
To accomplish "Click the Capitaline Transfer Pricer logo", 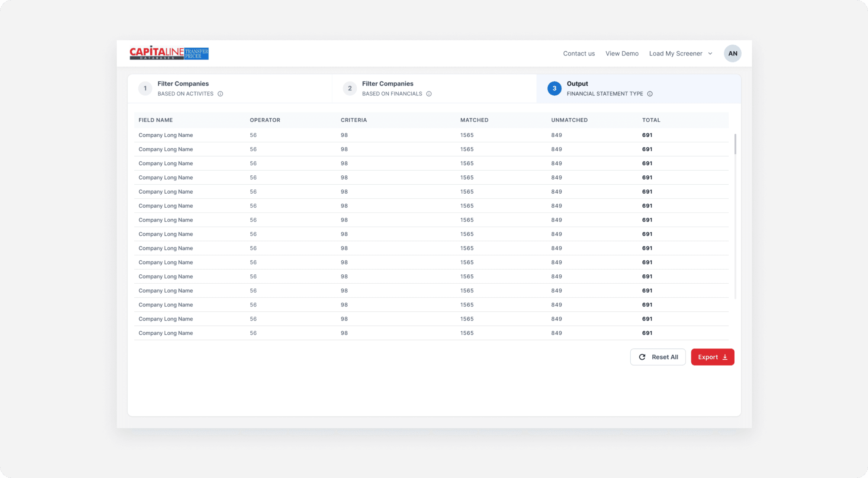I will click(x=169, y=53).
